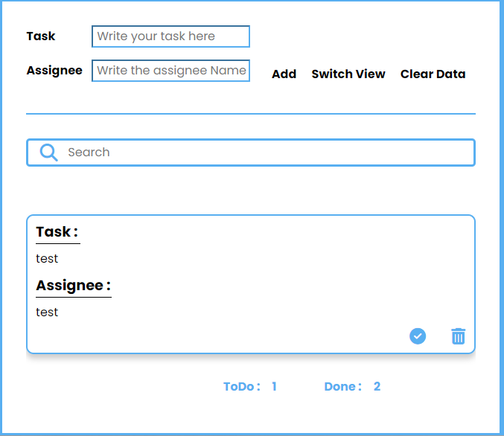Mark the test task as done

[x=418, y=336]
